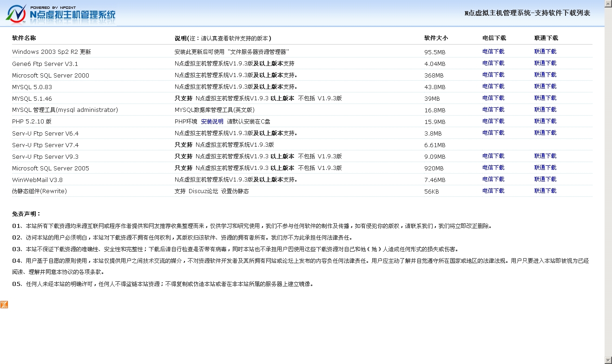Select the 联通下载 column header
Viewport: 612px width, 364px height.
(546, 38)
